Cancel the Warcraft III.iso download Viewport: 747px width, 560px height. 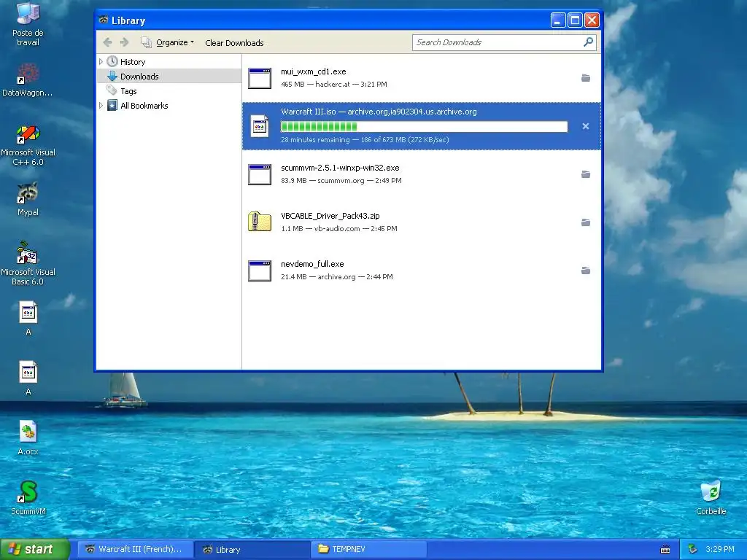586,126
